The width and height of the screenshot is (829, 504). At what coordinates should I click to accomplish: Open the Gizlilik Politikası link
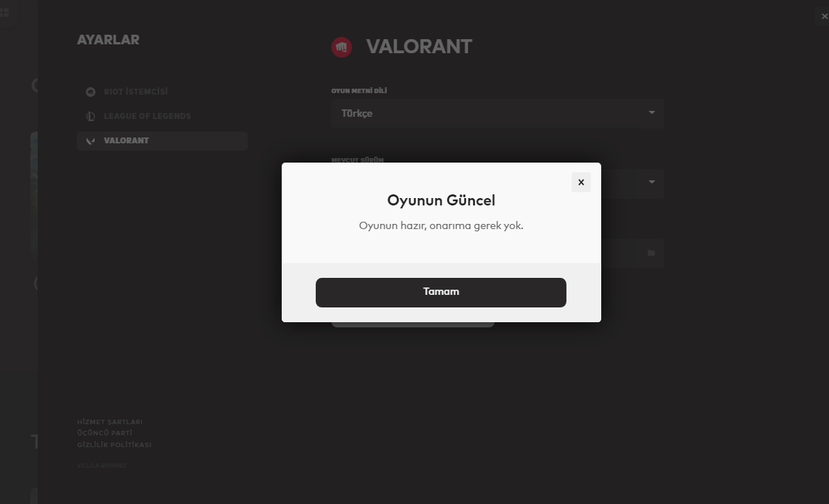tap(114, 444)
